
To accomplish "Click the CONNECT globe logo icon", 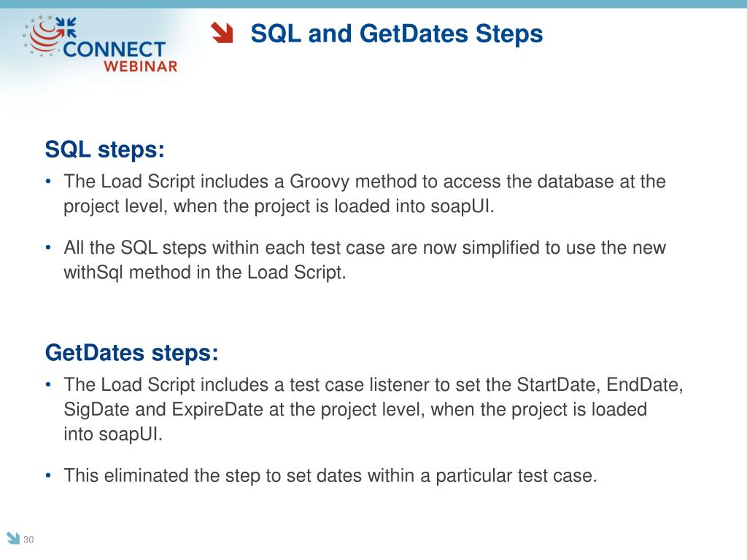I will (44, 35).
